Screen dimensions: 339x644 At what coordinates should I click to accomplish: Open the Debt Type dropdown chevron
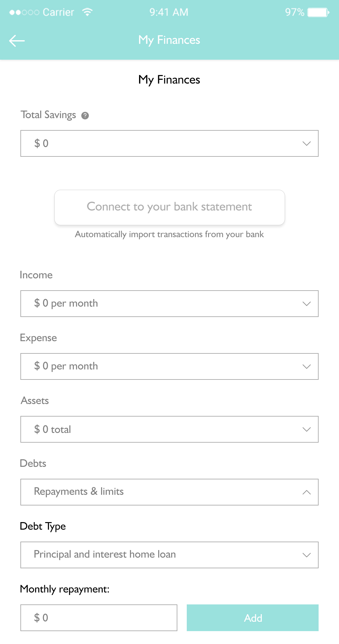click(x=306, y=555)
